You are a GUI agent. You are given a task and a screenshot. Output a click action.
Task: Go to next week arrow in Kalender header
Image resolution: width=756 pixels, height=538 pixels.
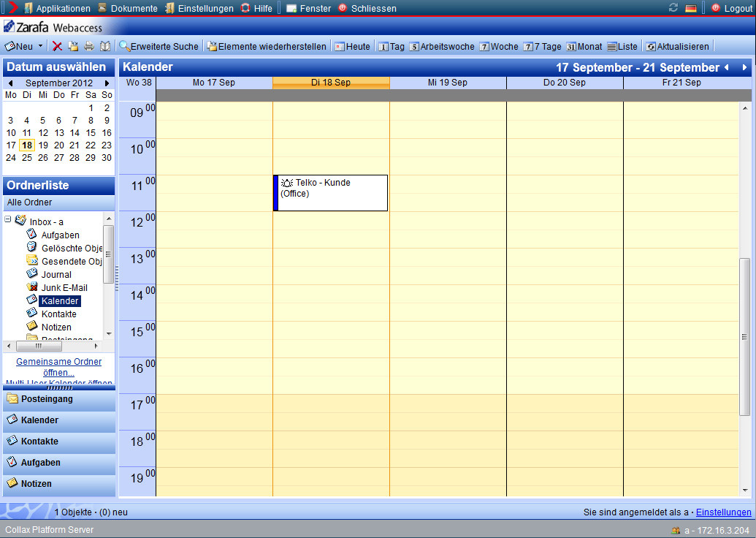[x=744, y=67]
